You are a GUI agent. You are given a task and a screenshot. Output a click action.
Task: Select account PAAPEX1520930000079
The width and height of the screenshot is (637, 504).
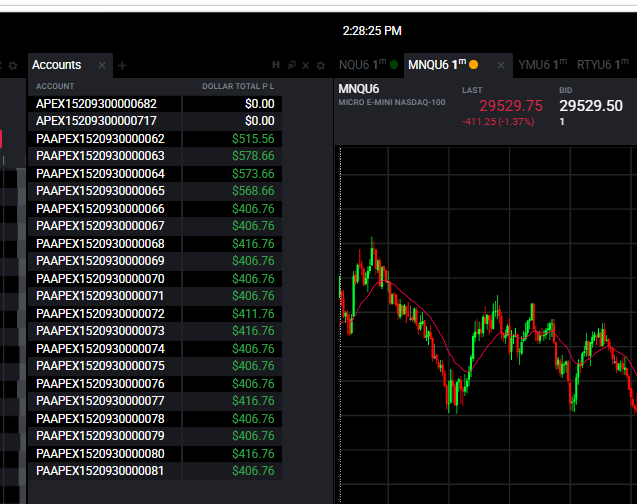[100, 435]
